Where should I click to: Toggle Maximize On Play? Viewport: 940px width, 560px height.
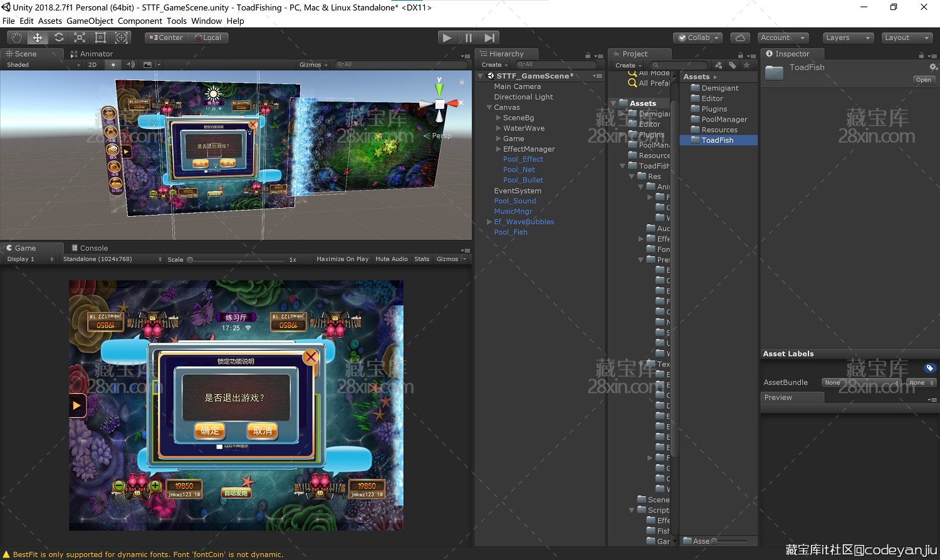pyautogui.click(x=342, y=259)
